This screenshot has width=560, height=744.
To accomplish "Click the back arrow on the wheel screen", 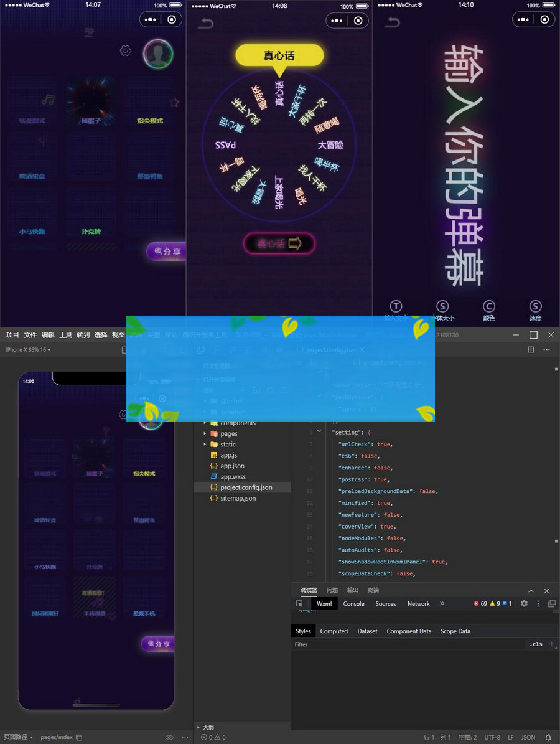I will click(x=205, y=24).
